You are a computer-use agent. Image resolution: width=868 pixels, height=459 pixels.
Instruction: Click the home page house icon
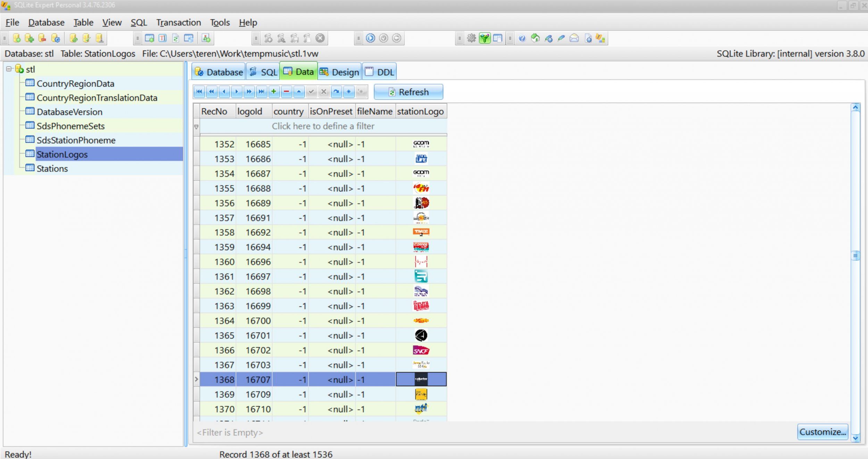tap(535, 38)
